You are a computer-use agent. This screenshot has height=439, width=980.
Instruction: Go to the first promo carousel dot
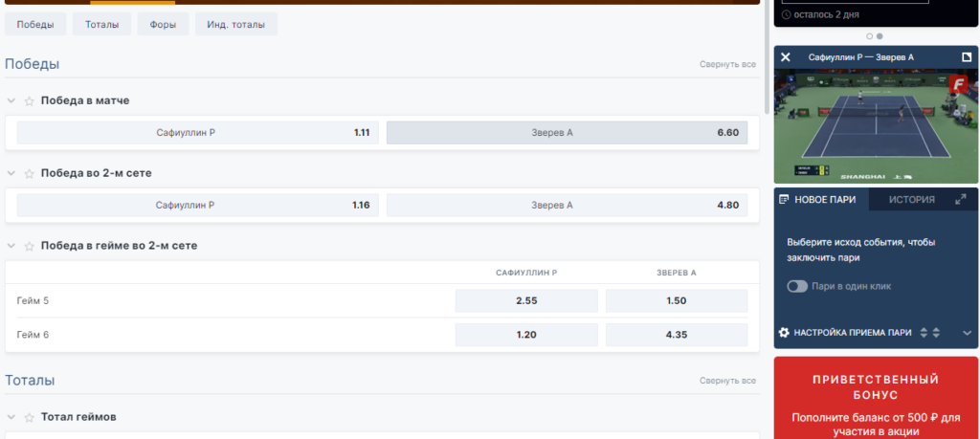[x=869, y=36]
